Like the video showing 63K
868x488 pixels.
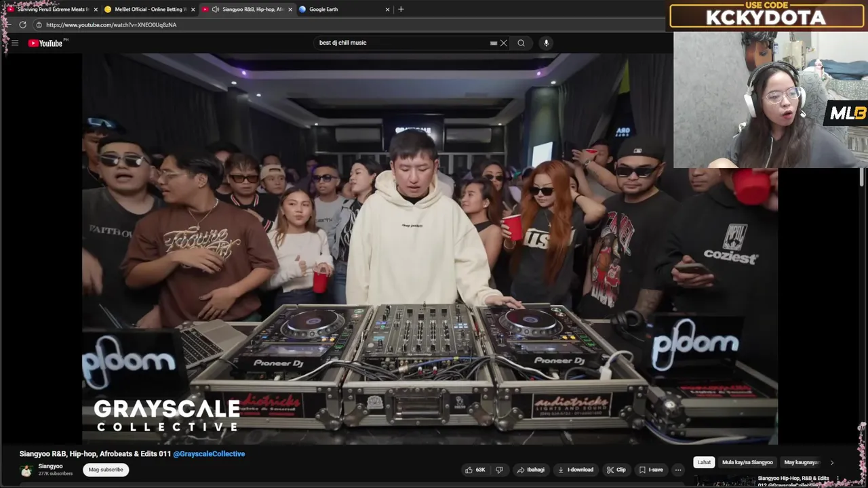pos(475,470)
